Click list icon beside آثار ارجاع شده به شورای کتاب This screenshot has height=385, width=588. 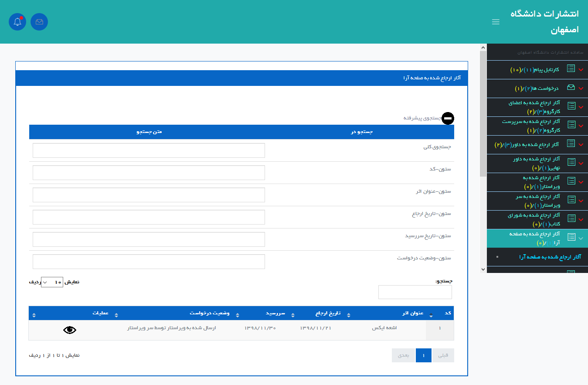[x=571, y=218]
